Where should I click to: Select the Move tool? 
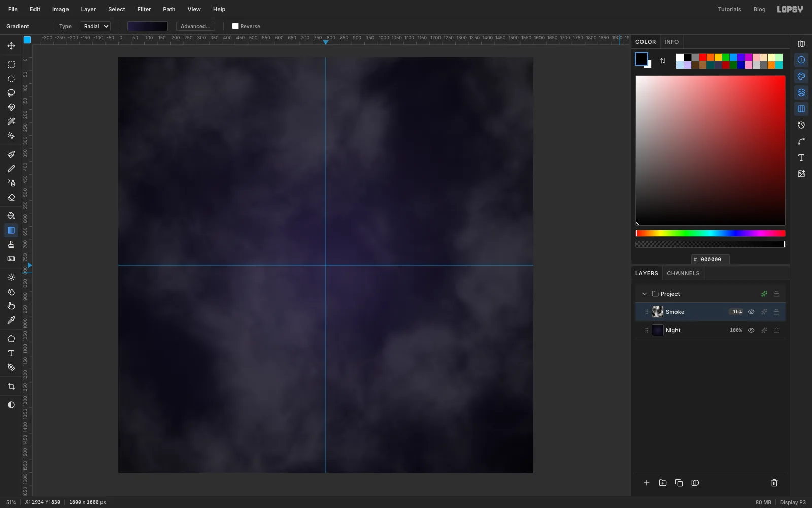click(x=11, y=46)
